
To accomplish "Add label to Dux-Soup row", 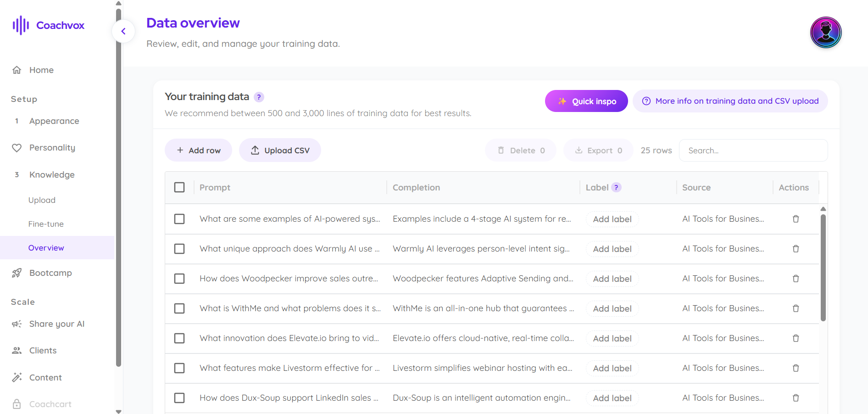I will pyautogui.click(x=612, y=398).
